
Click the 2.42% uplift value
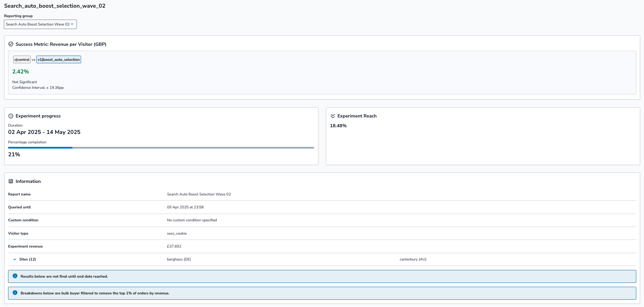(x=21, y=72)
